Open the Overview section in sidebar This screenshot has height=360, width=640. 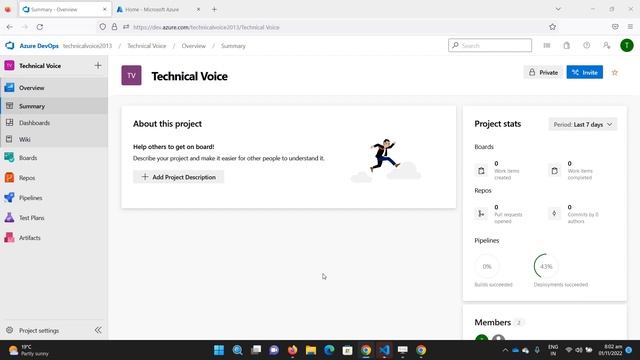[x=54, y=88]
